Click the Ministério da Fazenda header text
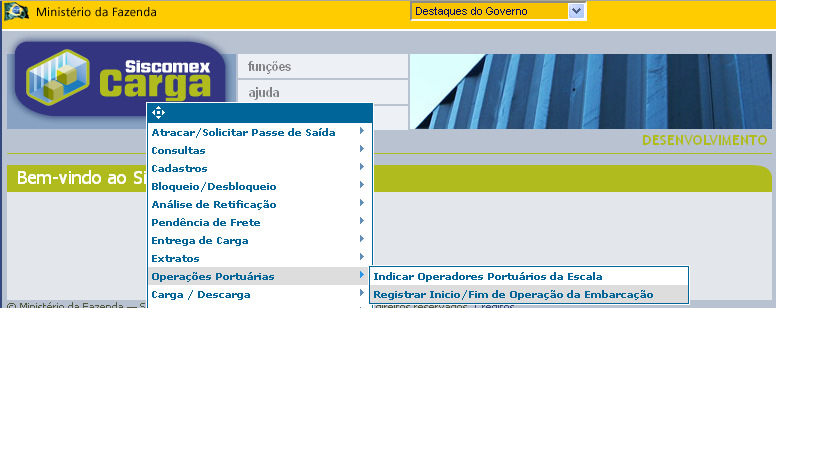Screen dimensions: 819x460 click(x=96, y=12)
